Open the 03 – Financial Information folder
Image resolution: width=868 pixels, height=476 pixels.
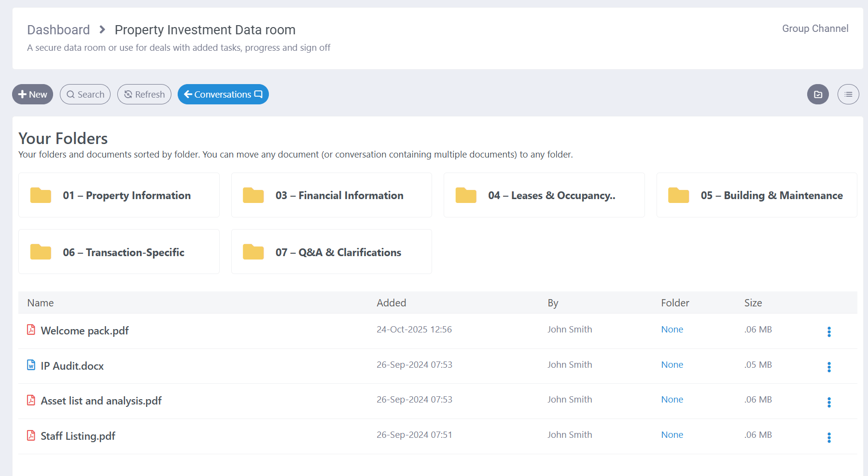click(x=339, y=195)
